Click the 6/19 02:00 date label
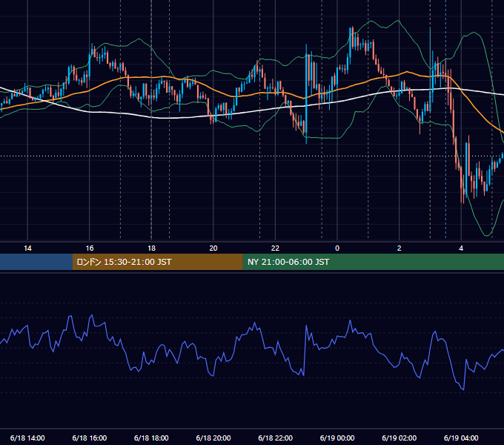504x445 pixels. point(399,438)
